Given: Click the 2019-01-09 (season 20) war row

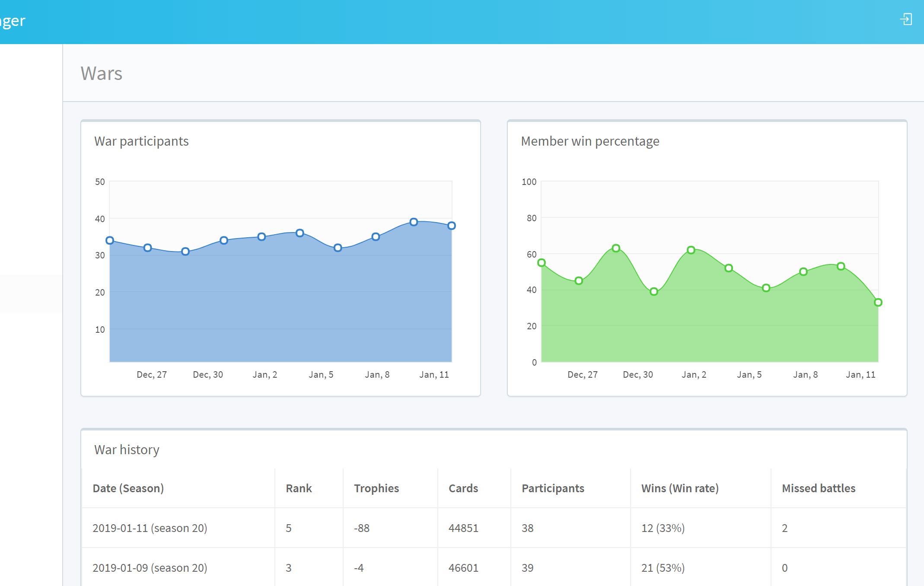Looking at the screenshot, I should pyautogui.click(x=150, y=568).
